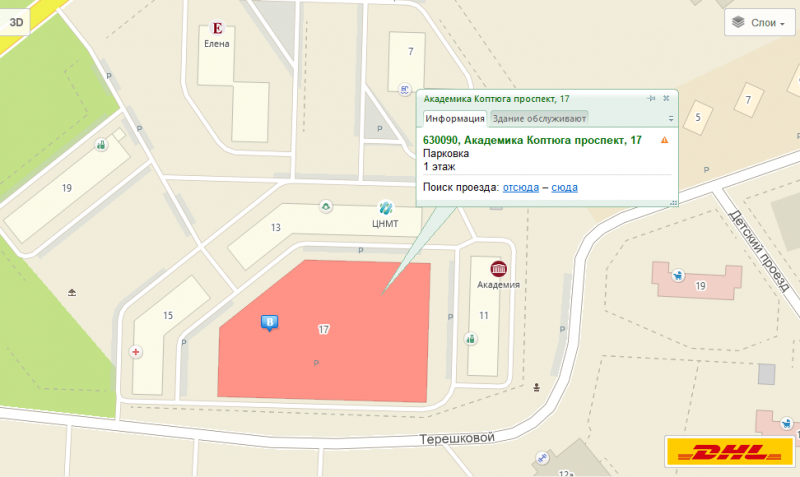Click the red cross pharmacy icon near building 15
Viewport: 800px width, 477px height.
(x=136, y=352)
